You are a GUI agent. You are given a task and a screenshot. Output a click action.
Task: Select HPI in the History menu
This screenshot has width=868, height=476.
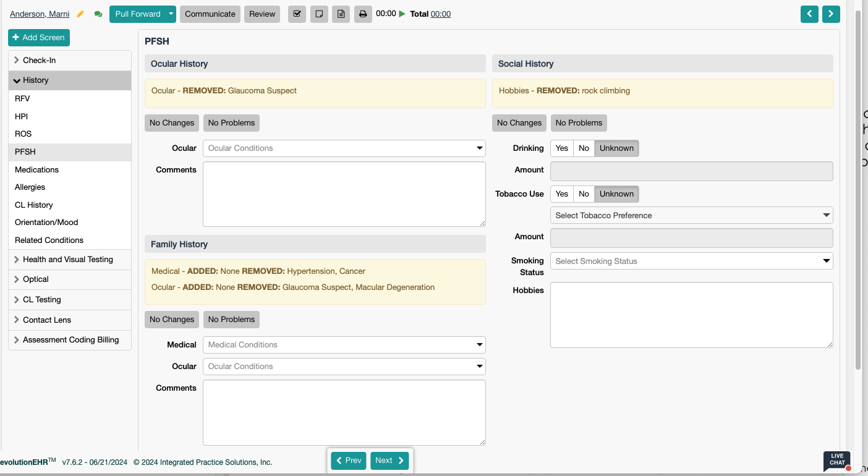tap(70, 117)
